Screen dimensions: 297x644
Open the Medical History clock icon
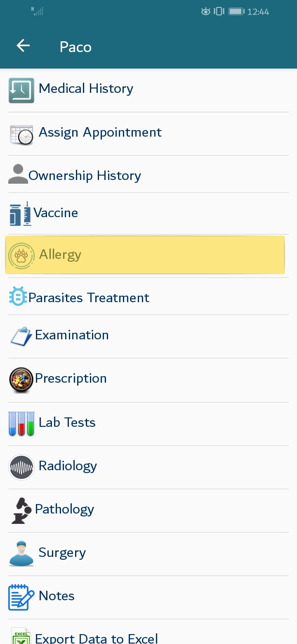(21, 90)
